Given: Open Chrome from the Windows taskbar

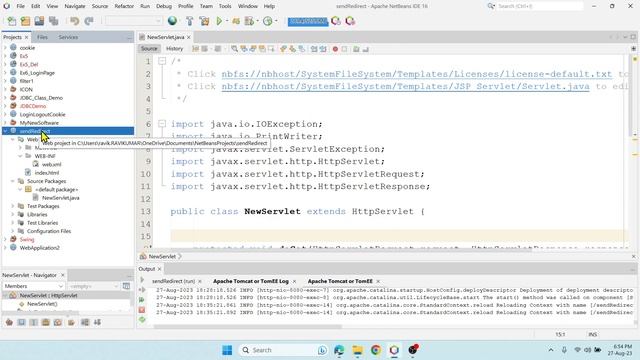Looking at the screenshot, I should 376,350.
